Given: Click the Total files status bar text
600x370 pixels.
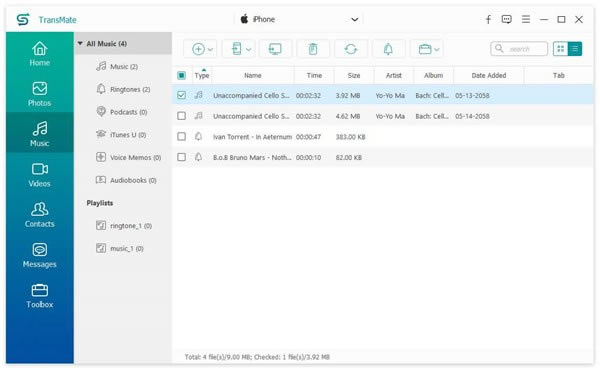Looking at the screenshot, I should point(257,357).
